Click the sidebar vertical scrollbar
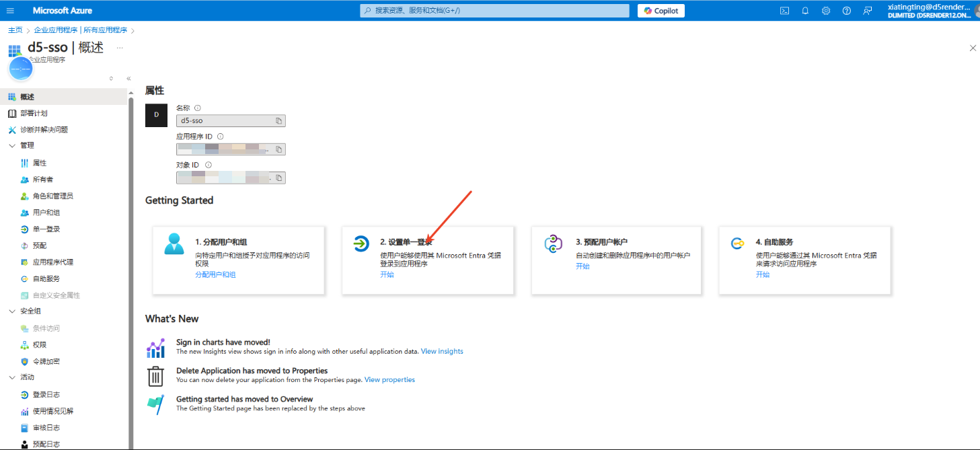 [x=131, y=269]
